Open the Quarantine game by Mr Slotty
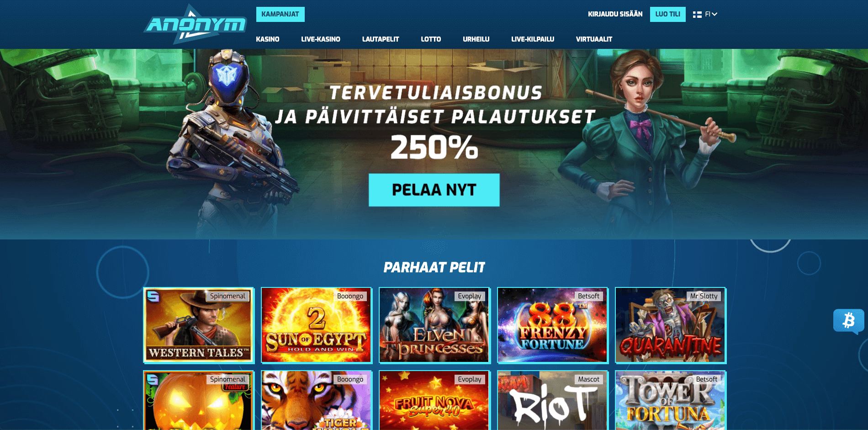 click(670, 325)
